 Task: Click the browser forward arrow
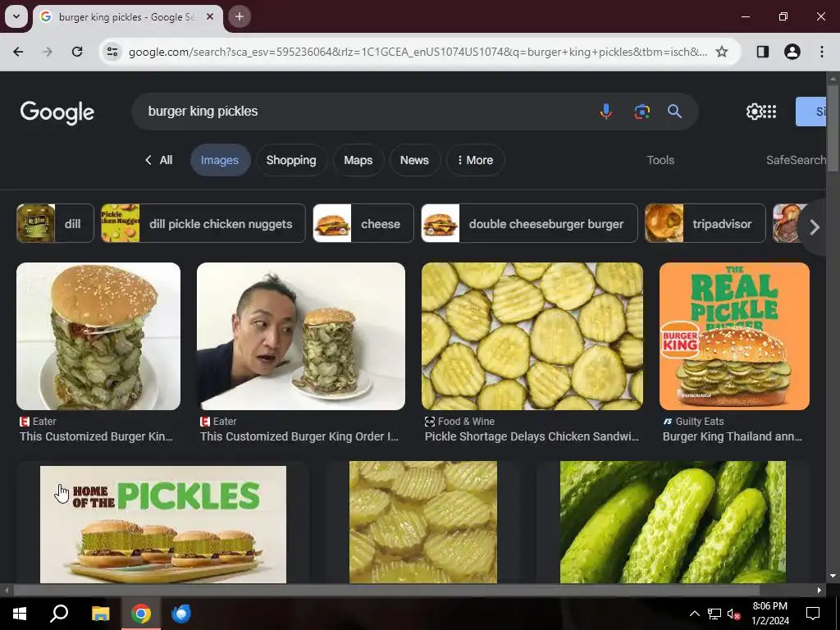click(x=48, y=52)
